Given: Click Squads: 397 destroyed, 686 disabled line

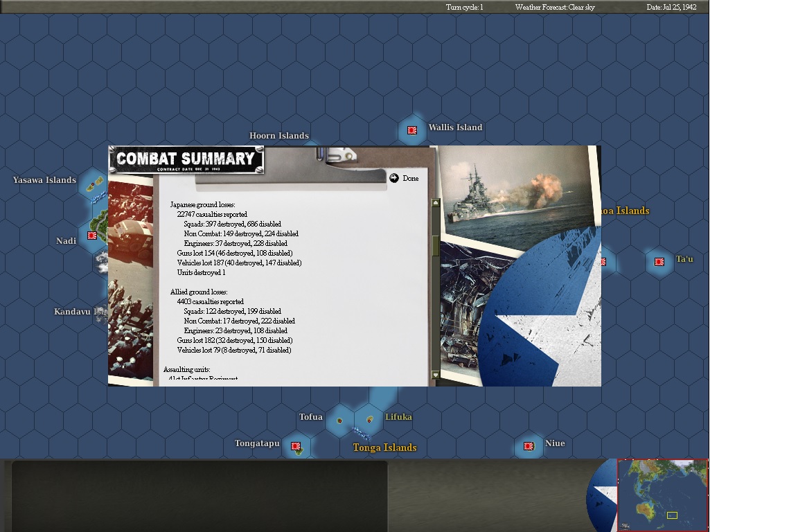Looking at the screenshot, I should (x=233, y=224).
